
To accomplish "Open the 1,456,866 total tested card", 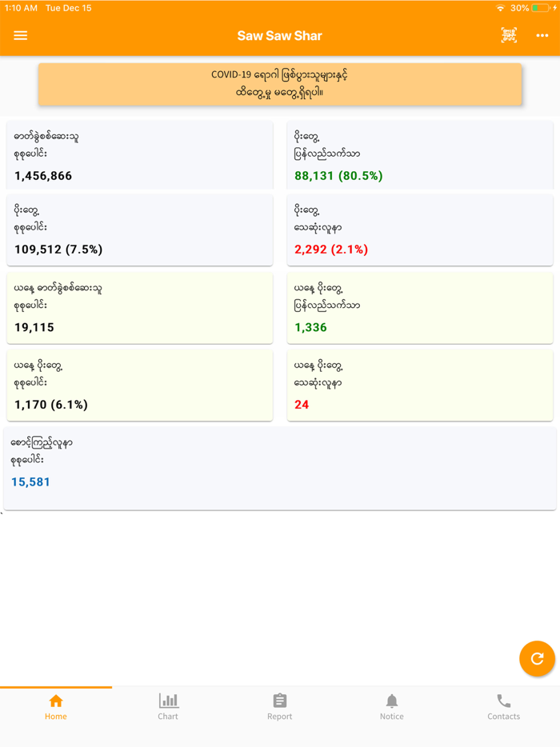I will click(x=140, y=156).
